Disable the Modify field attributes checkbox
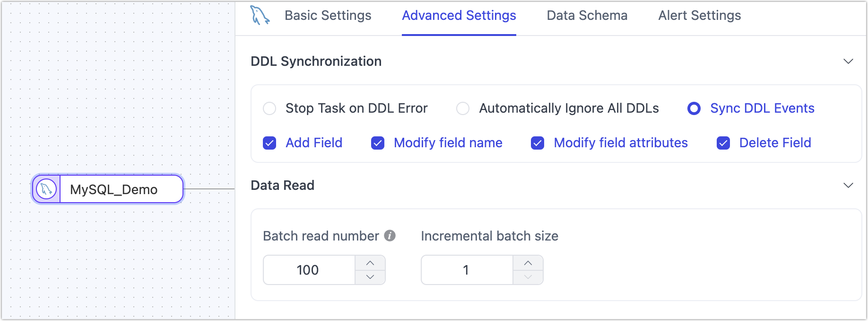Viewport: 868px width, 321px height. click(538, 143)
